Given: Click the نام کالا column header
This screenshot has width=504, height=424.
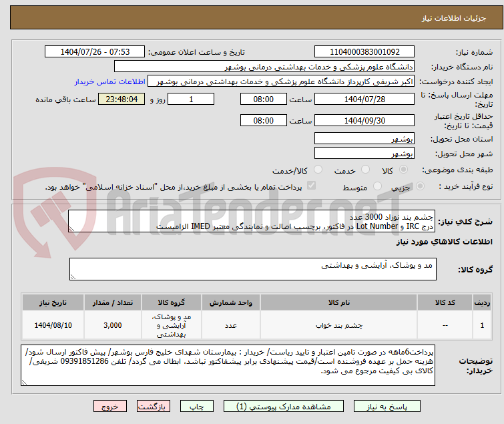Looking at the screenshot, I should 339,302.
